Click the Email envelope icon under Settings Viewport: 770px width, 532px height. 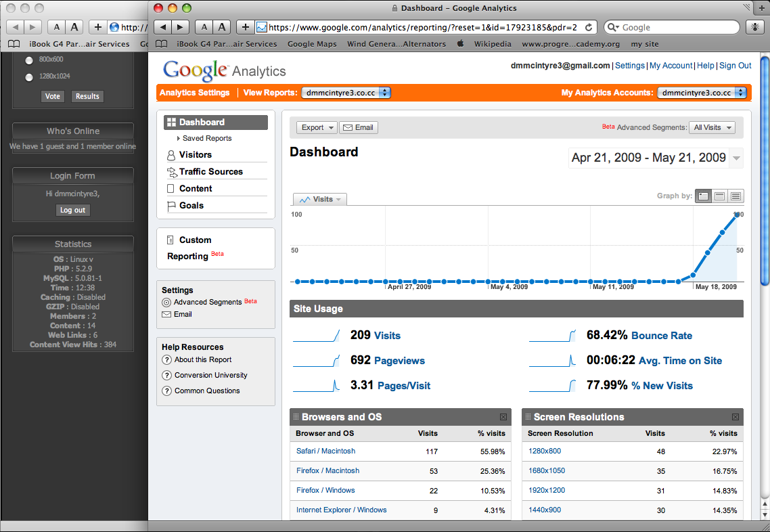click(166, 314)
